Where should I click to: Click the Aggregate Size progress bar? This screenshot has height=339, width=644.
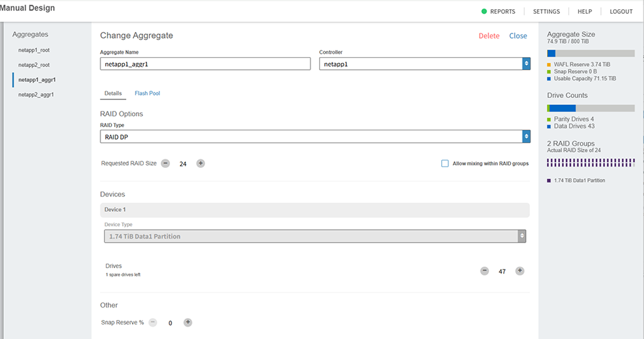pos(591,53)
